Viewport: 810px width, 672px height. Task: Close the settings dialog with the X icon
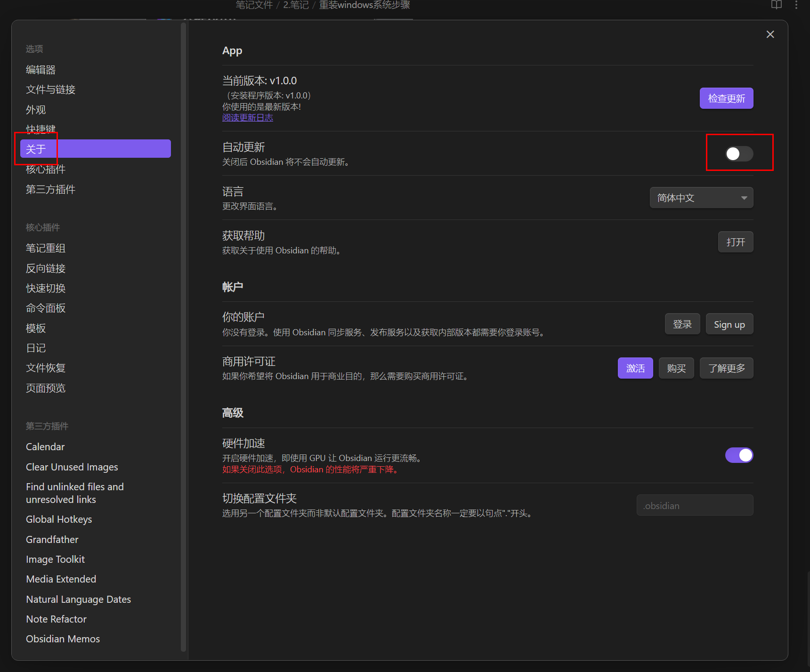point(770,34)
